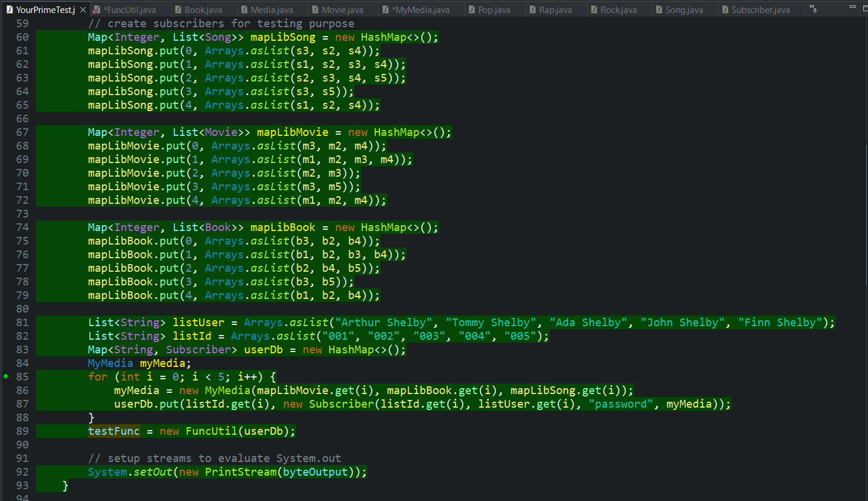Click the "Arthur Shelby" string literal

tap(383, 323)
